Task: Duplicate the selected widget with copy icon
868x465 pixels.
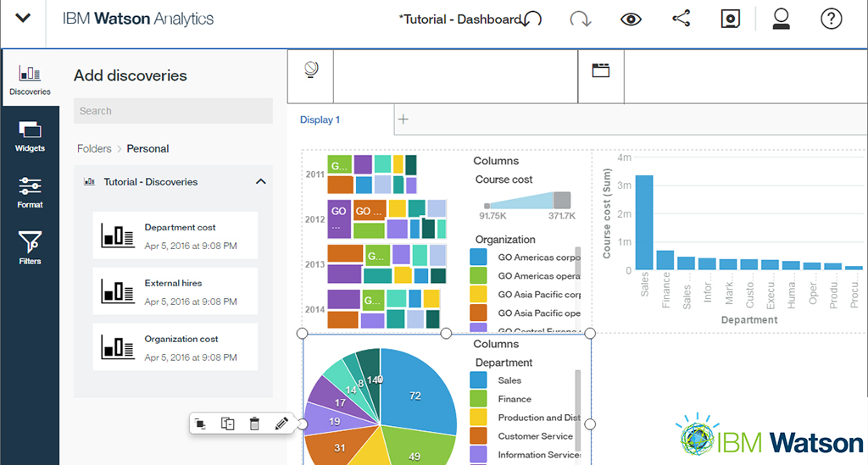Action: point(227,423)
